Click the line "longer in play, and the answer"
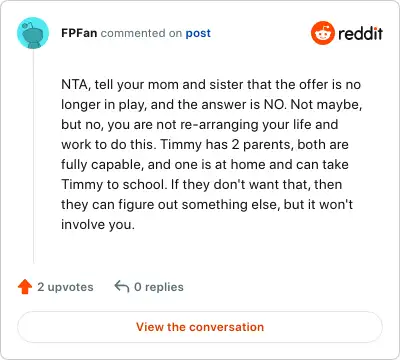Image resolution: width=400 pixels, height=360 pixels. [x=212, y=105]
